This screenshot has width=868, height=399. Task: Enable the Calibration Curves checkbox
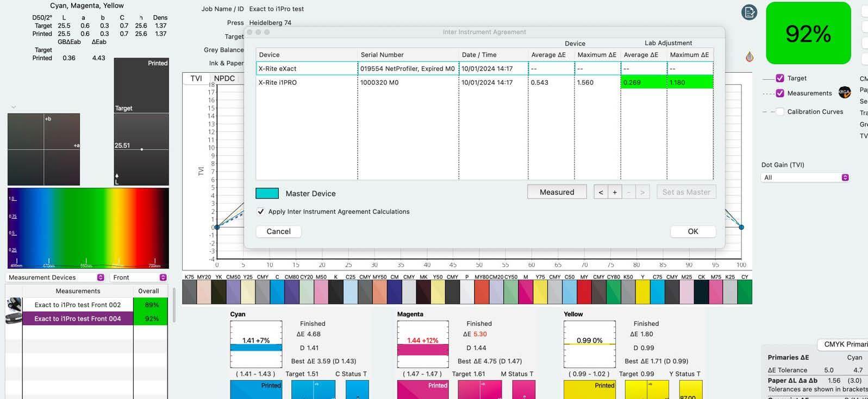tap(780, 112)
